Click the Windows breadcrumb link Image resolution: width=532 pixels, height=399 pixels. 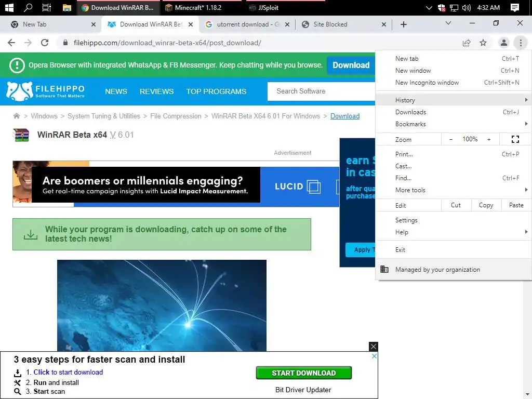tap(44, 116)
